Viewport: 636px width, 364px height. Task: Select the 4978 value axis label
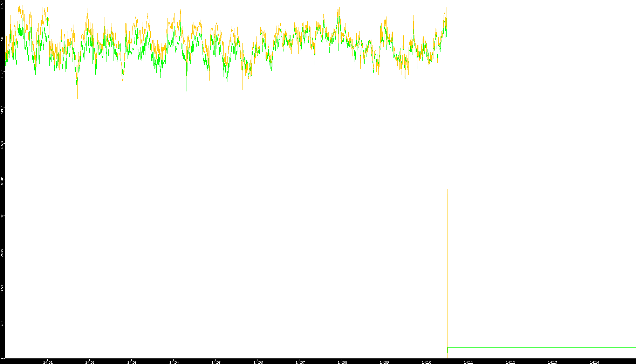[x=2, y=145]
